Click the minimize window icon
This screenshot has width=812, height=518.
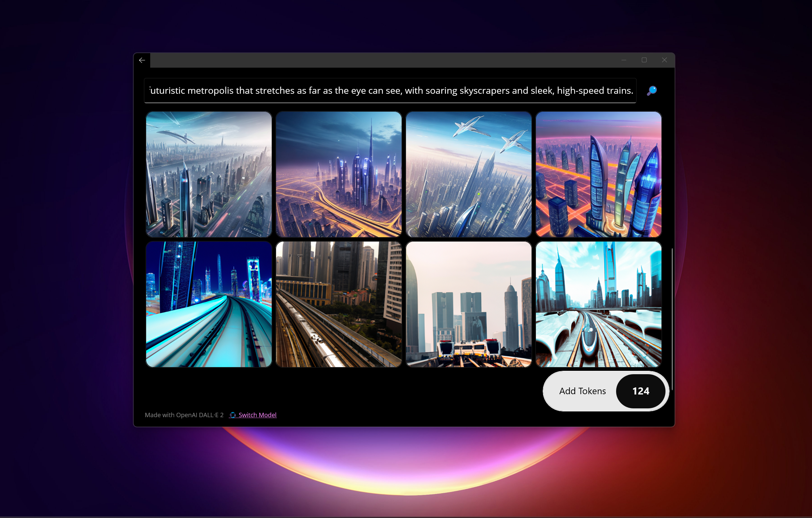pos(624,60)
